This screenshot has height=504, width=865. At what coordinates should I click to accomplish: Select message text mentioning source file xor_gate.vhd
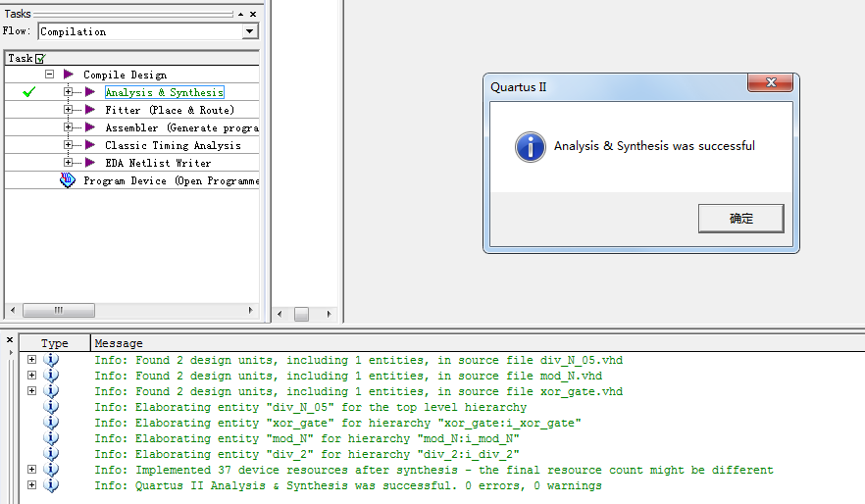tap(359, 391)
